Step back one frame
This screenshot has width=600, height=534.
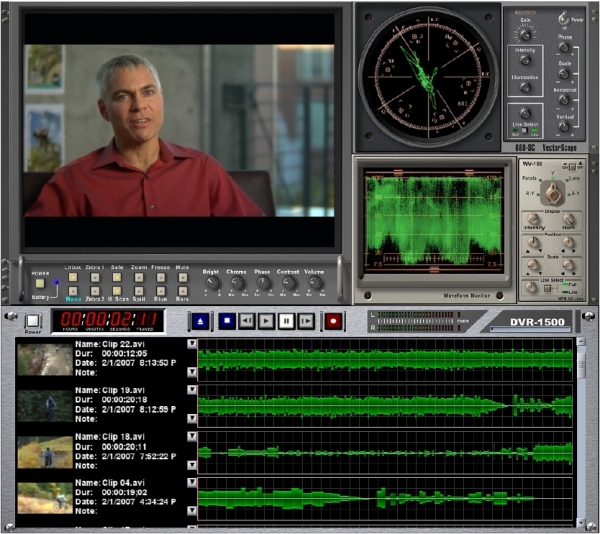pos(247,322)
